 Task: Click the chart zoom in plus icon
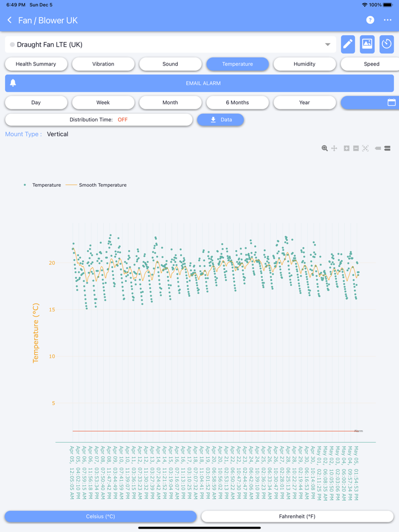pyautogui.click(x=346, y=148)
